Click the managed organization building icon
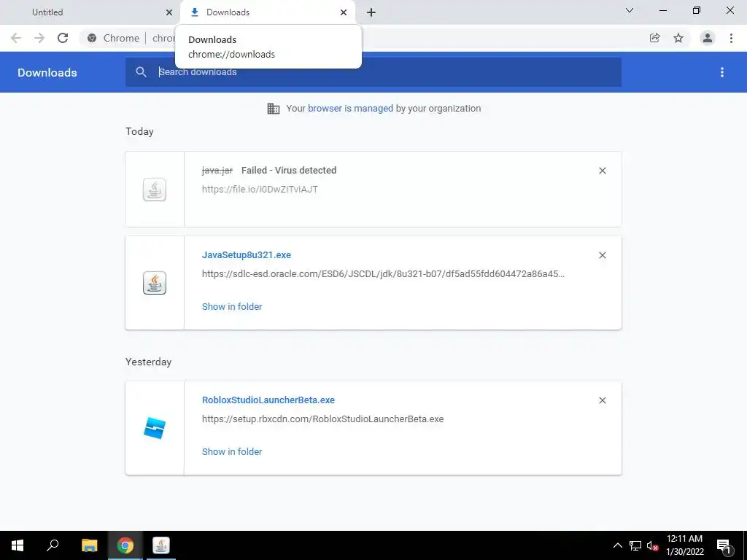Image resolution: width=747 pixels, height=560 pixels. pos(274,109)
